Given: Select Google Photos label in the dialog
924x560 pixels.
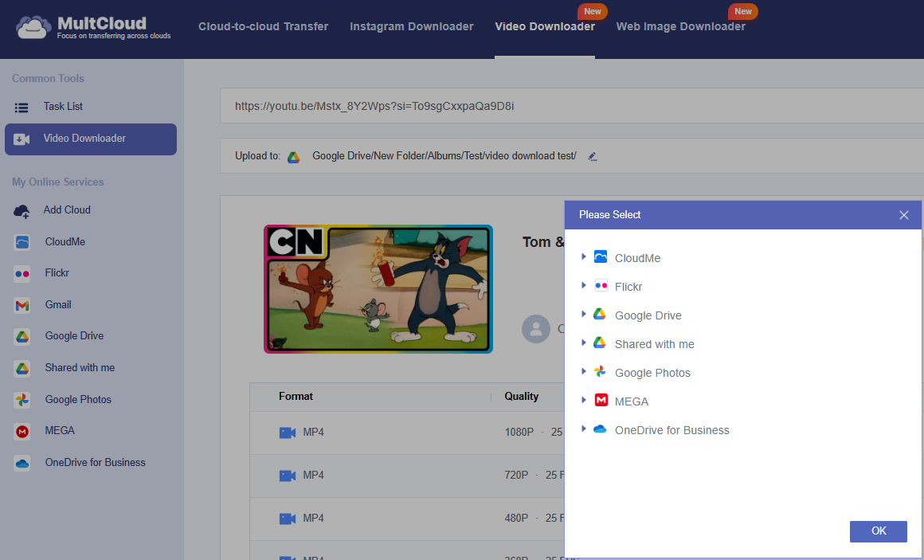Looking at the screenshot, I should click(652, 373).
